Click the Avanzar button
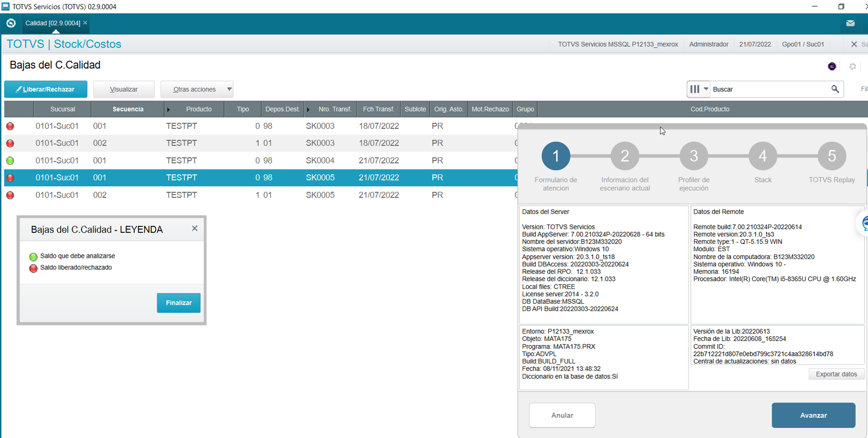 pos(813,415)
